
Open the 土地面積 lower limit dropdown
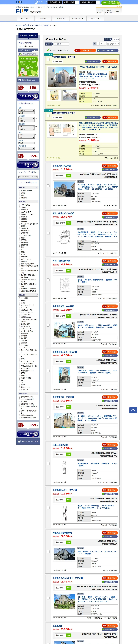(x=27, y=118)
